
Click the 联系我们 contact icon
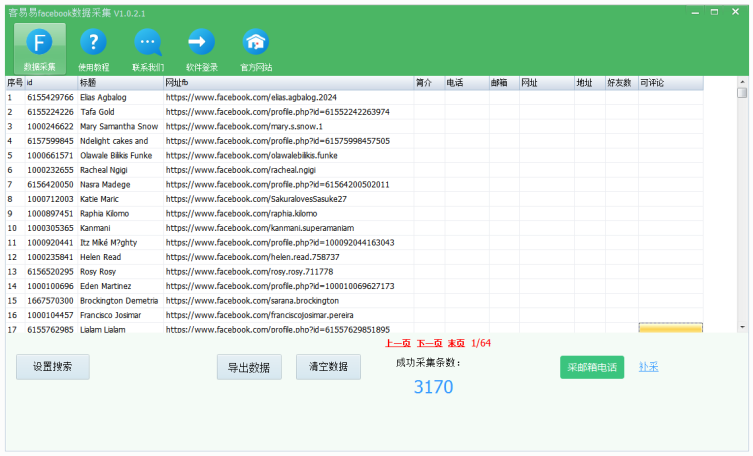click(x=148, y=48)
